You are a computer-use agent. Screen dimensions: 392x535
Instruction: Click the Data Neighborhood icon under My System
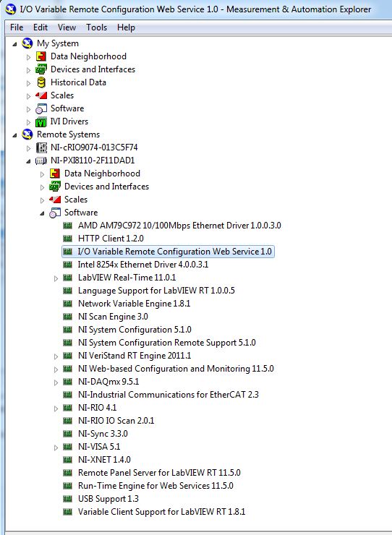[x=41, y=56]
